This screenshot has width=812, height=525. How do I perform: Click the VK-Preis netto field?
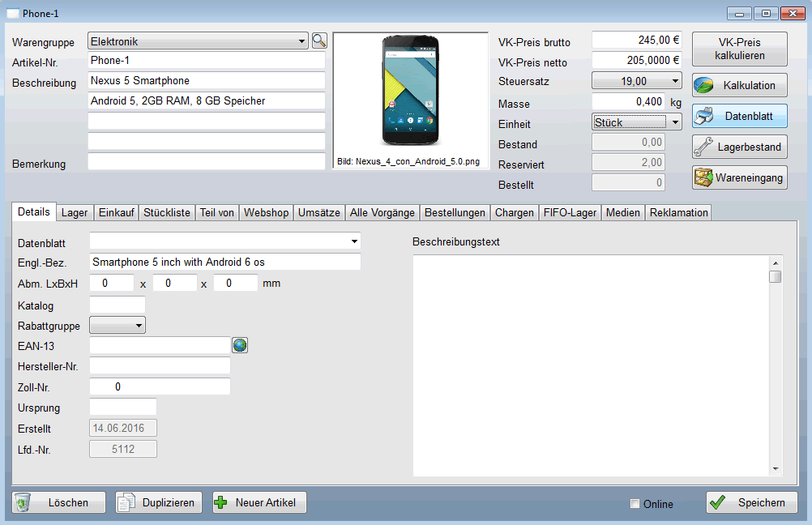(x=636, y=60)
